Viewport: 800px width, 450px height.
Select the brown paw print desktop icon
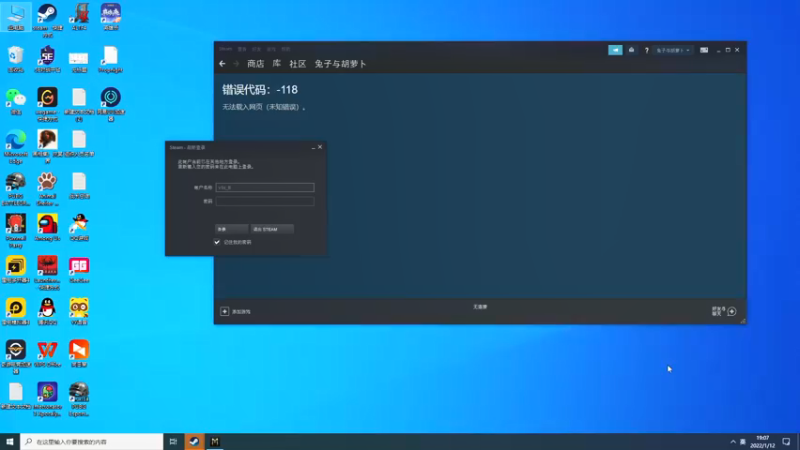point(47,188)
